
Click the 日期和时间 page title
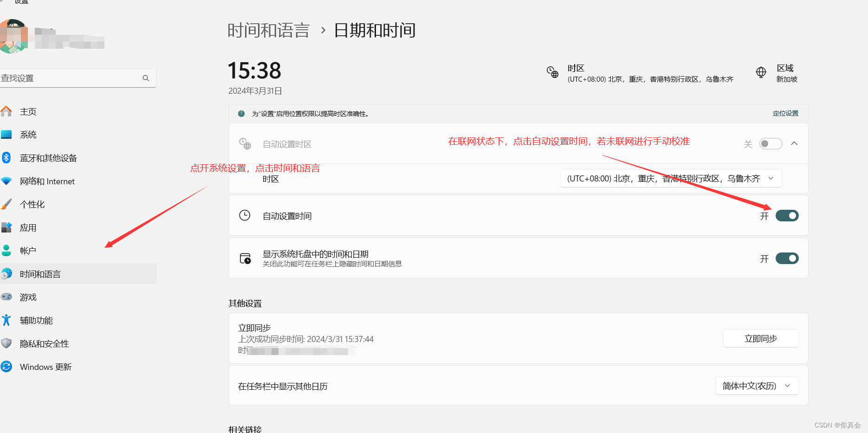tap(375, 31)
